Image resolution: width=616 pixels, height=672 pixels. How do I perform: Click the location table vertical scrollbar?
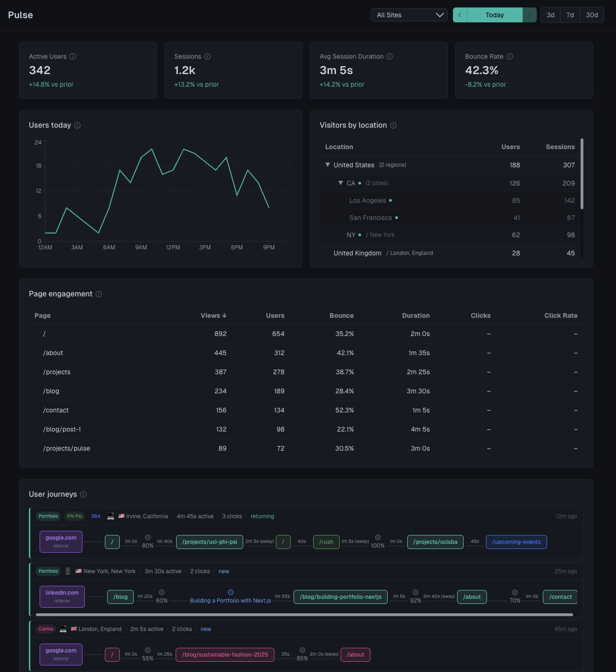(582, 174)
